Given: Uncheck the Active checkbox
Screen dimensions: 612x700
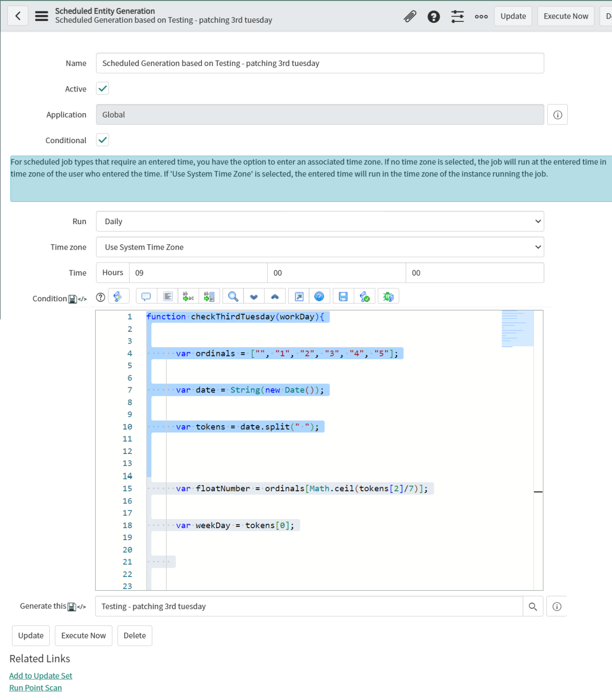Looking at the screenshot, I should click(102, 88).
